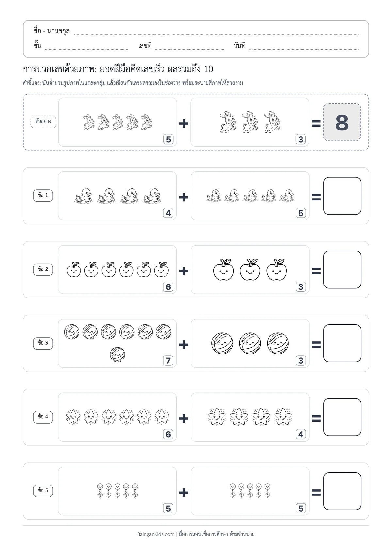Click the empty answer box for ข้อ 1
This screenshot has width=392, height=555.
coord(342,196)
